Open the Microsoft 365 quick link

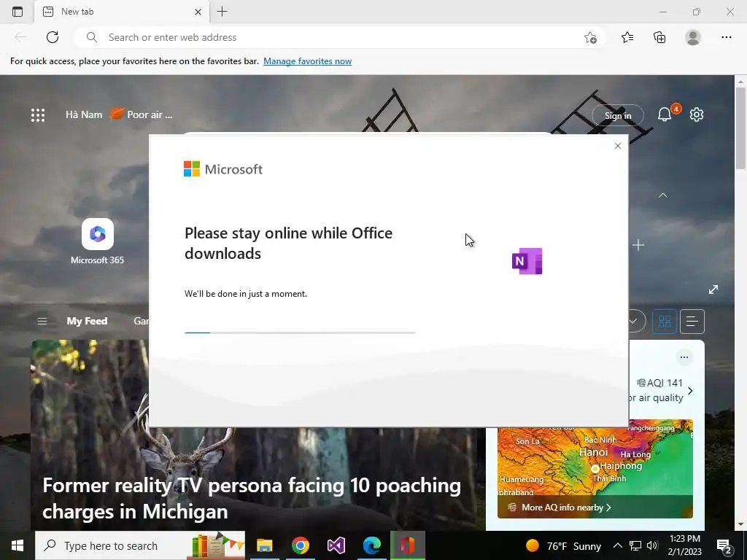pos(97,241)
